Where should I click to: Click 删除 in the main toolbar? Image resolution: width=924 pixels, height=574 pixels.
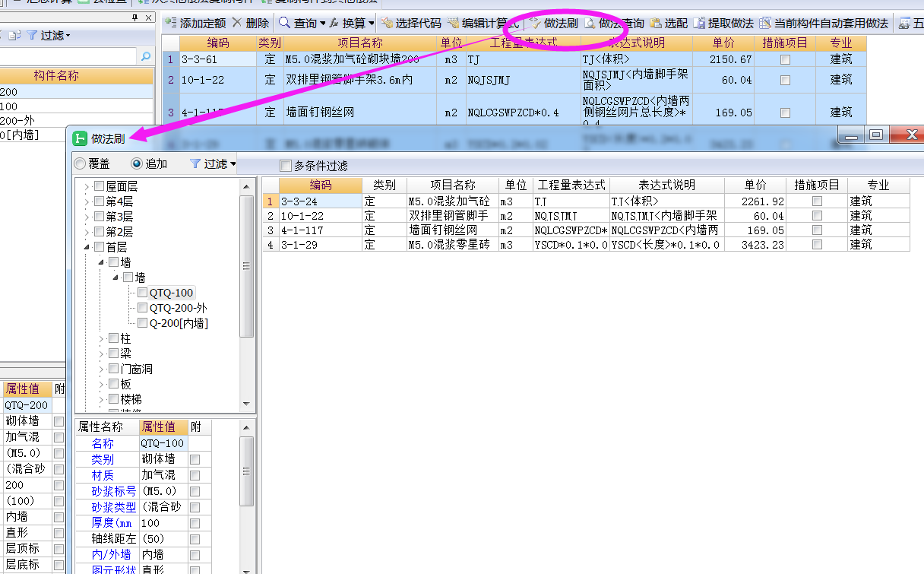click(250, 24)
